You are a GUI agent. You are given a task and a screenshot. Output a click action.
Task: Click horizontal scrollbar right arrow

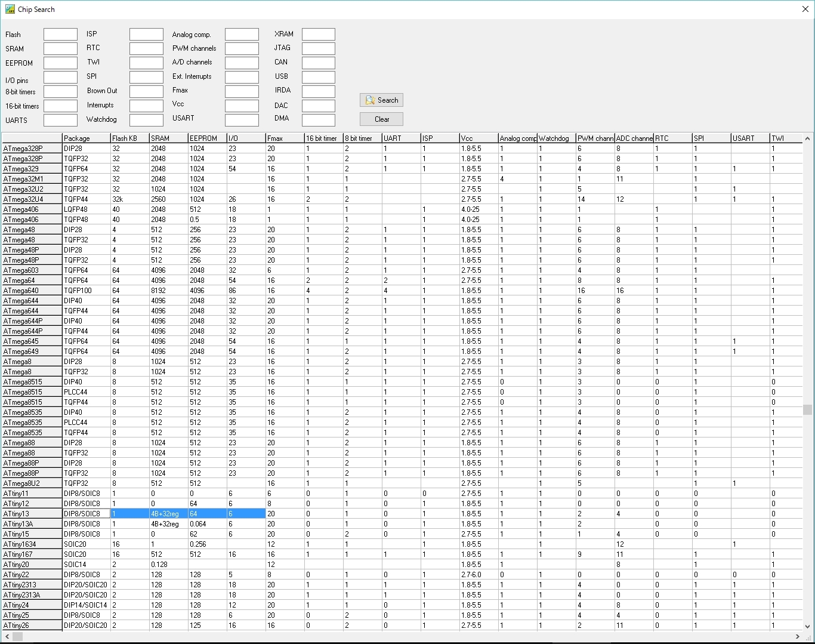coord(797,637)
